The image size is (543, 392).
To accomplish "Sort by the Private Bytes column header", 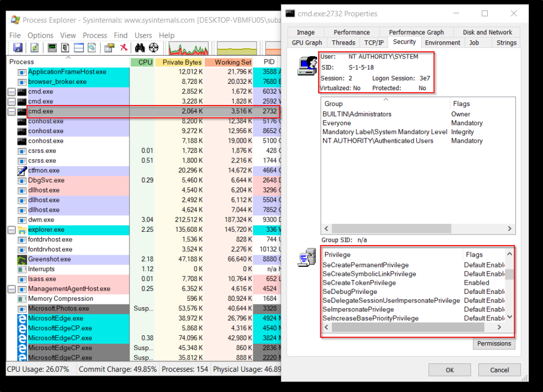I will (x=181, y=62).
